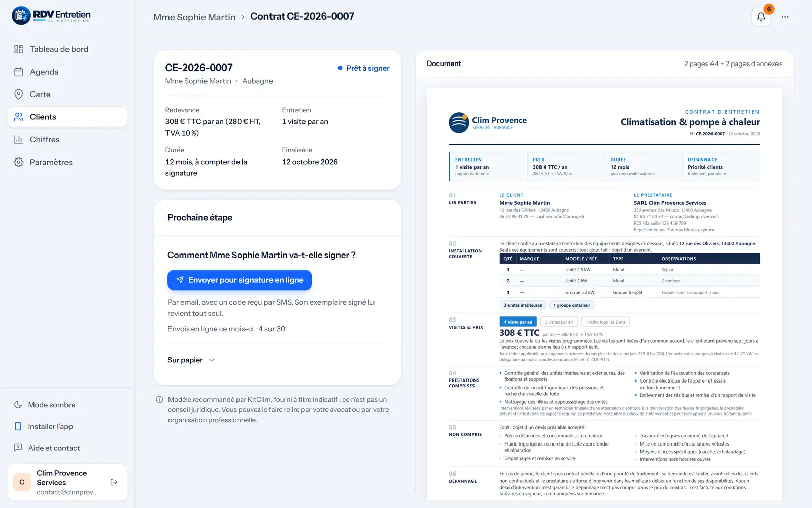812x508 pixels.
Task: Go to Tableau de bord
Action: tap(67, 49)
